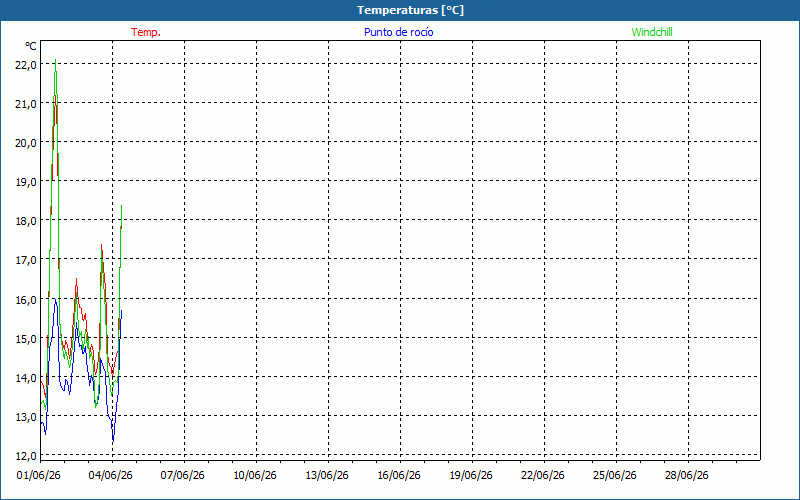Screen dimensions: 800x500
Task: Click the 13/06/26 date label
Action: pos(327,476)
